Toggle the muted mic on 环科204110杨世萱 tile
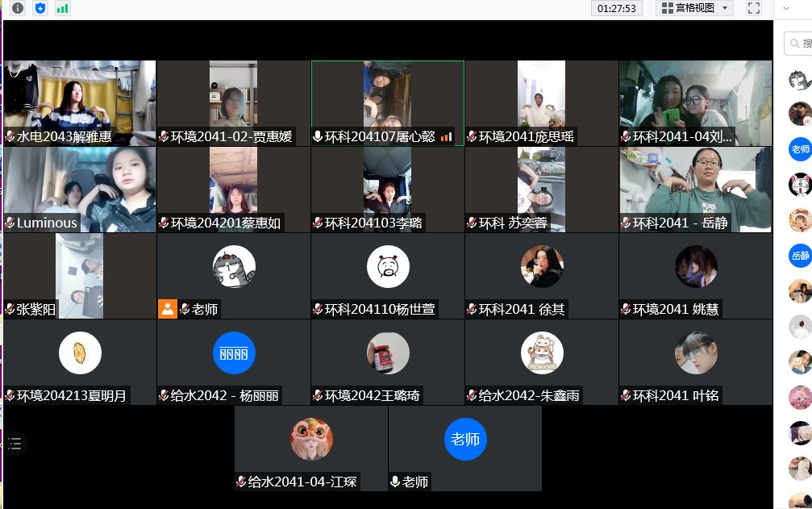This screenshot has height=509, width=812. pos(318,309)
